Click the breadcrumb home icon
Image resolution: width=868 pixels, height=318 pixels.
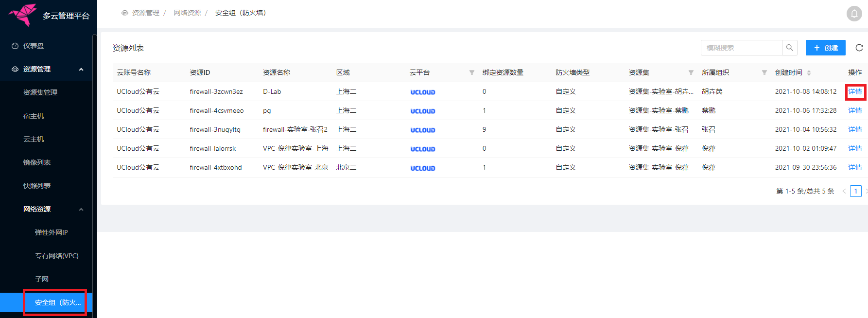point(125,13)
